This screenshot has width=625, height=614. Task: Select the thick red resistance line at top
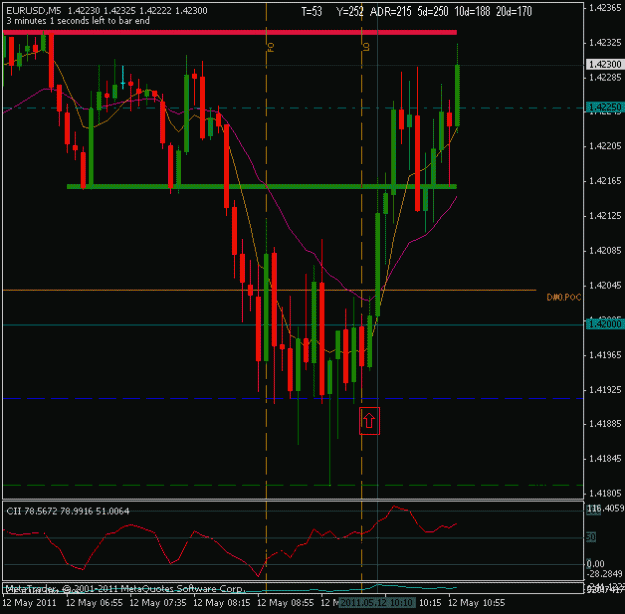coord(230,32)
